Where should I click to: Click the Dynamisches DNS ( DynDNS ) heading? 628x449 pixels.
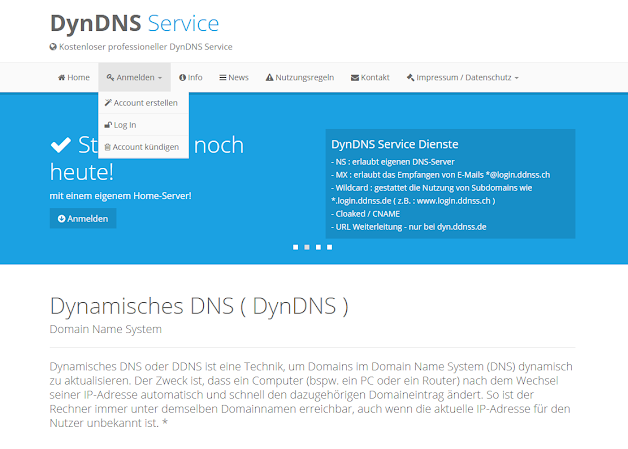pyautogui.click(x=199, y=306)
